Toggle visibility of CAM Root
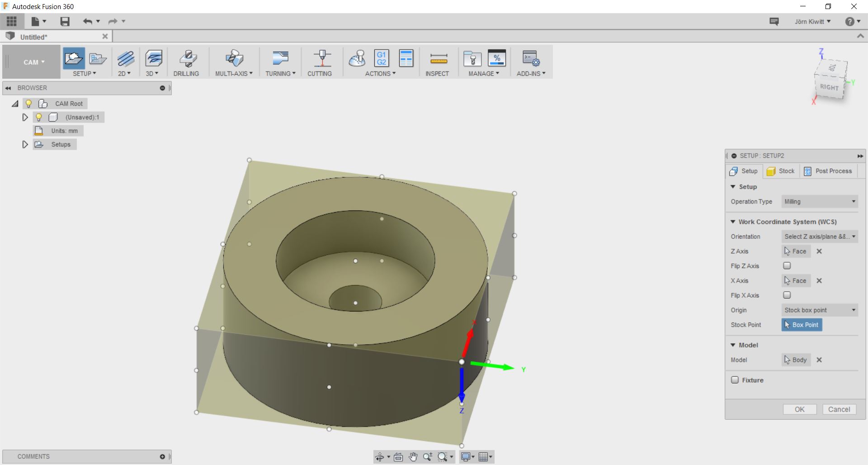The width and height of the screenshot is (868, 465). point(28,104)
